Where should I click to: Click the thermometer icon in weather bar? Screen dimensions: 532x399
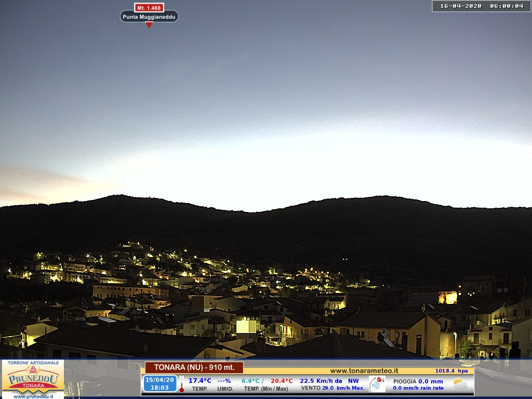click(x=181, y=384)
